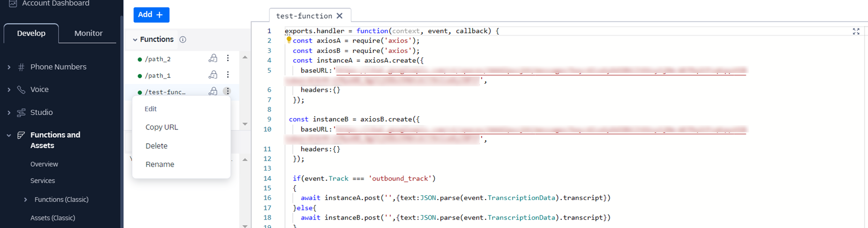Open Services under Functions and Assets
This screenshot has width=868, height=228.
(x=43, y=181)
